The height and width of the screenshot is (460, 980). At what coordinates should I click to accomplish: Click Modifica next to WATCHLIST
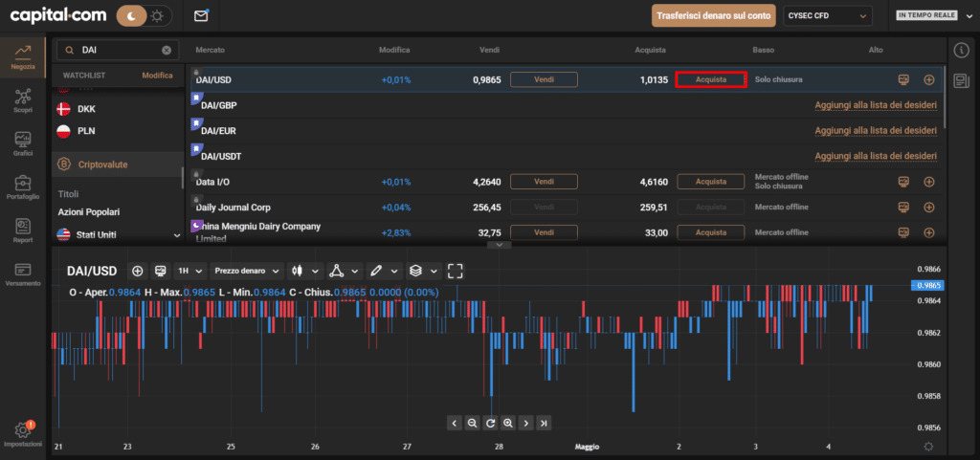tap(157, 75)
